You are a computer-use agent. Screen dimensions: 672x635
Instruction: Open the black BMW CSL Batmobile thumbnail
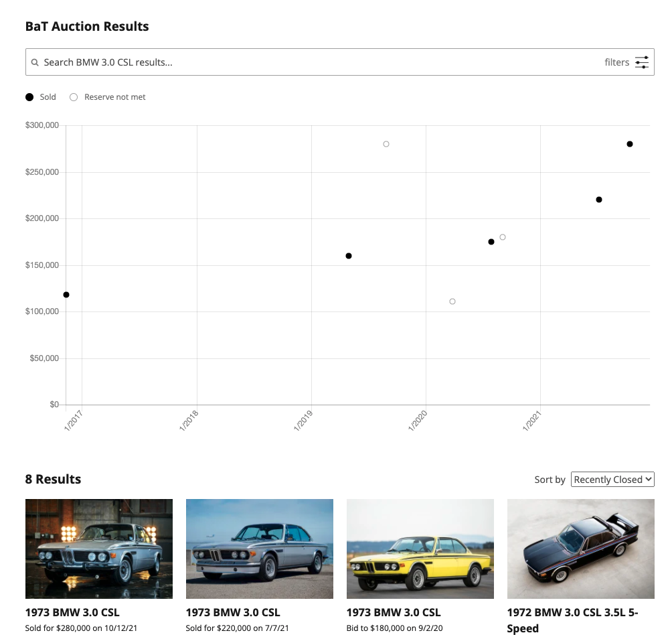pos(581,549)
